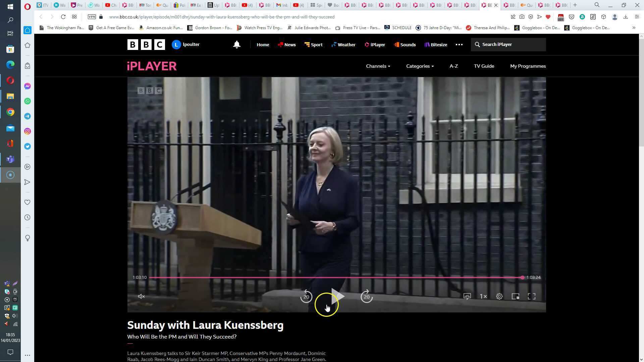Go to My Programmes
The width and height of the screenshot is (644, 362).
point(528,66)
